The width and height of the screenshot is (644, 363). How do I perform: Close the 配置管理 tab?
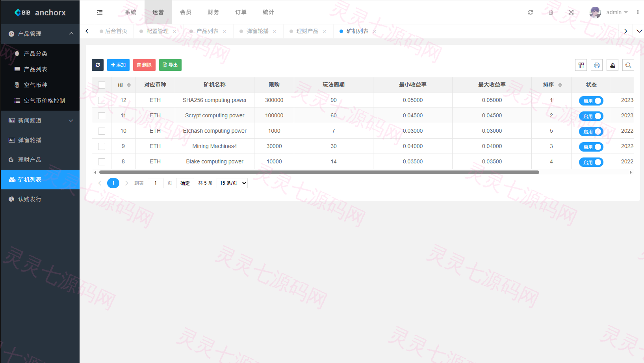pos(174,31)
